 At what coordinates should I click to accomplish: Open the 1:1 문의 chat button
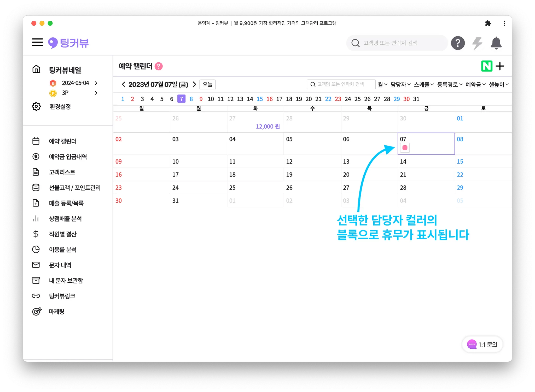[482, 345]
